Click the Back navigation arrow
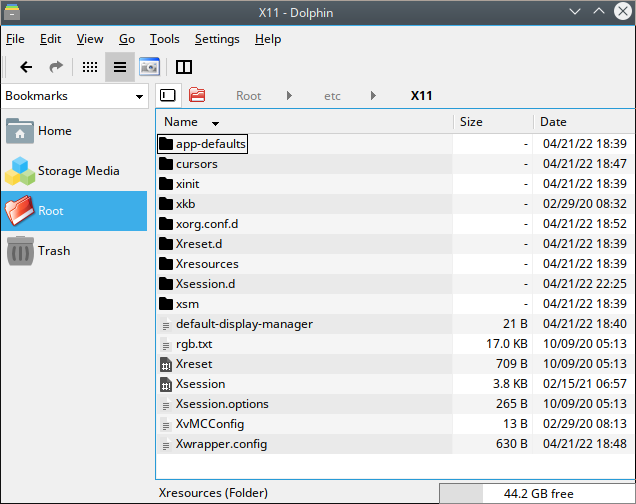Viewport: 636px width, 504px height. 26,67
